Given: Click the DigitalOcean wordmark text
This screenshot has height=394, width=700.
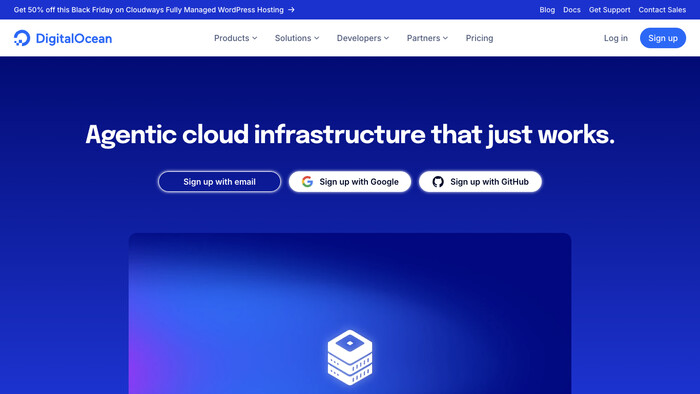Looking at the screenshot, I should 74,38.
